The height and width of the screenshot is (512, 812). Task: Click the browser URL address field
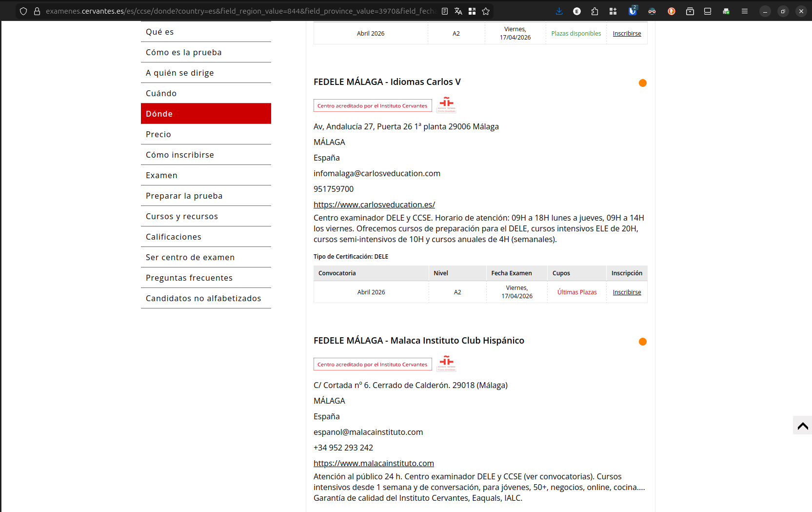click(x=239, y=11)
